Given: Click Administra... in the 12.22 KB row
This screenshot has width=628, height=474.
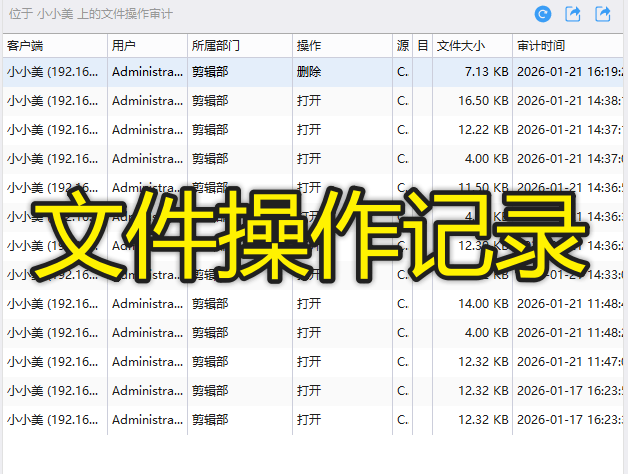Looking at the screenshot, I should [147, 130].
